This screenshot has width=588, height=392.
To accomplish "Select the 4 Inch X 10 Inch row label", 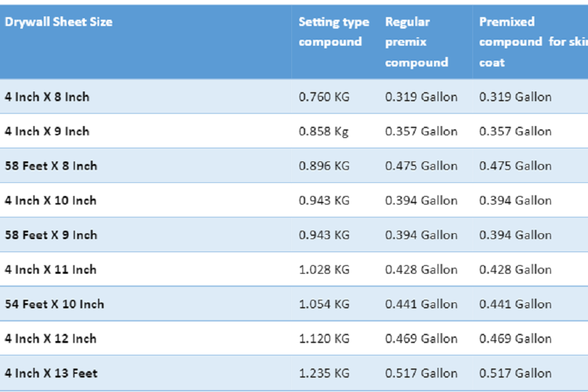I will 50,201.
